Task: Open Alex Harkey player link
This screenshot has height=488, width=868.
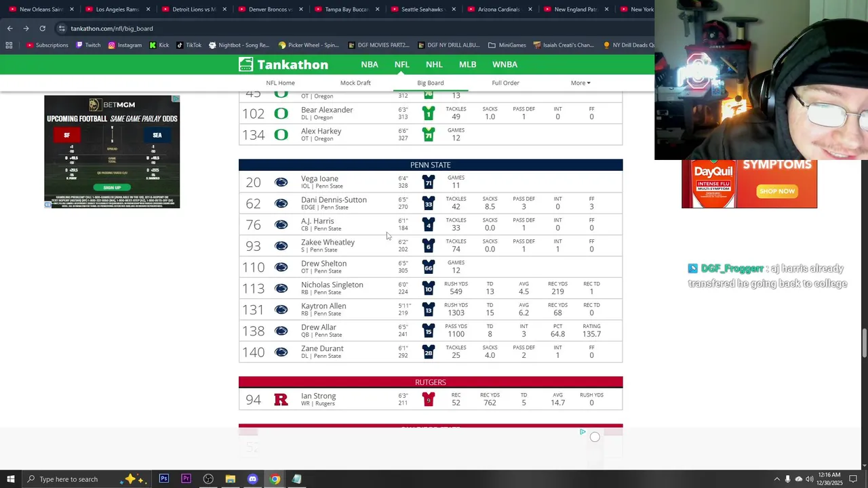Action: click(x=321, y=131)
